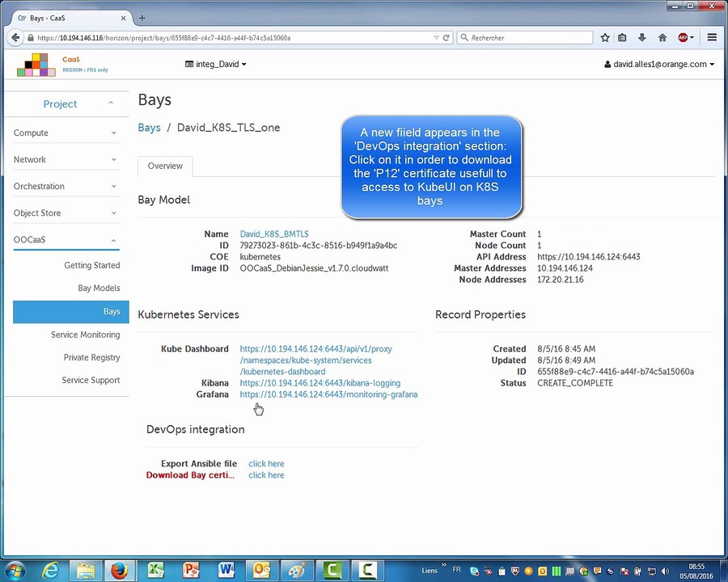Click the Image ID OOCaaS_DebianJessie_v1.7.0.cloudwatt
This screenshot has height=582, width=728.
point(314,268)
